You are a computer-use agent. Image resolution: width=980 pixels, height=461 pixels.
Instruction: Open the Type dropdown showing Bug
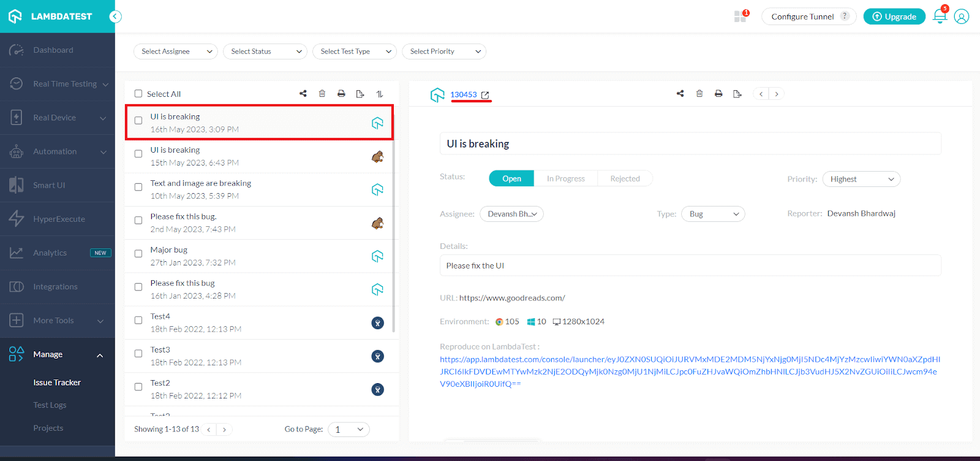(713, 214)
